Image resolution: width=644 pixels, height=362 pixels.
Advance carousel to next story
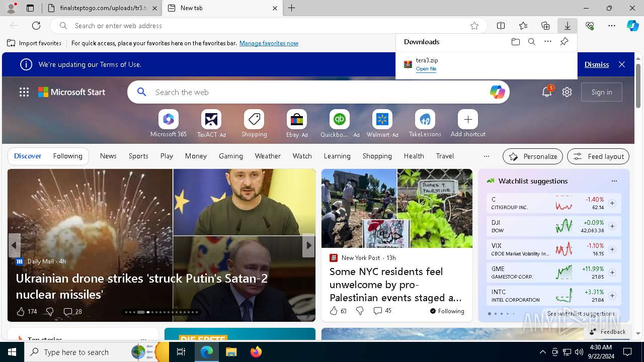click(x=308, y=245)
